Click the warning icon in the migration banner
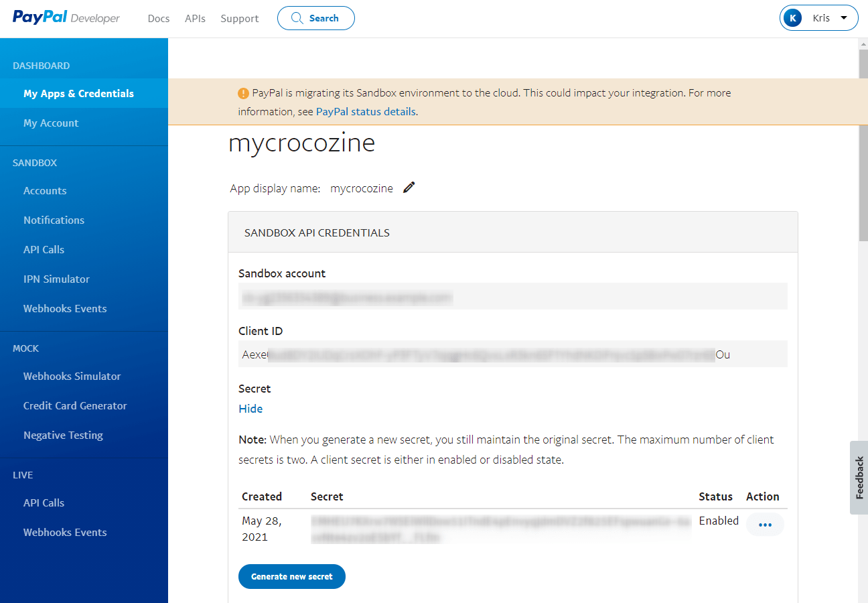Screen dimensions: 868x603 click(x=244, y=92)
